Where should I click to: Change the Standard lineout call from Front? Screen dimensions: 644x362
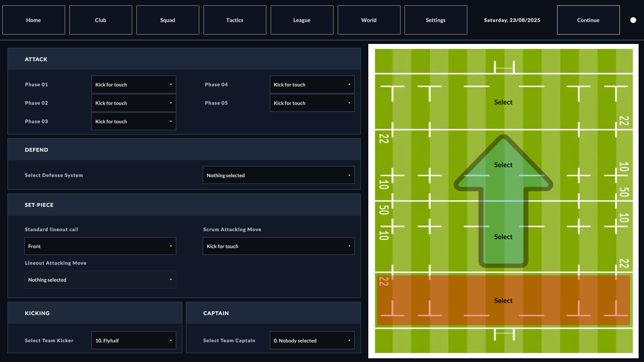(100, 246)
